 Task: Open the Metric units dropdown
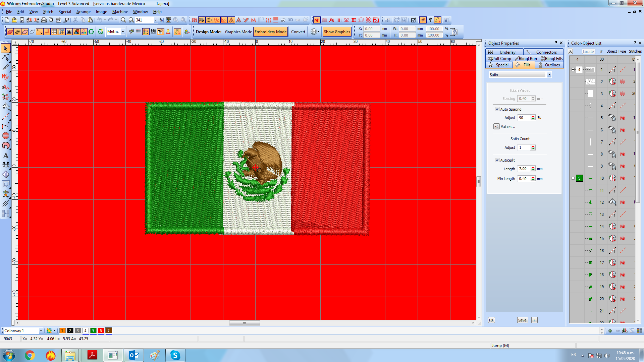pos(123,32)
